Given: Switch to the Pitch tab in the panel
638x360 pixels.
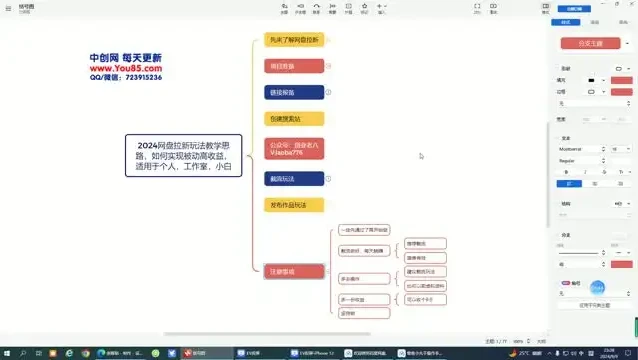Looking at the screenshot, I should [x=594, y=22].
